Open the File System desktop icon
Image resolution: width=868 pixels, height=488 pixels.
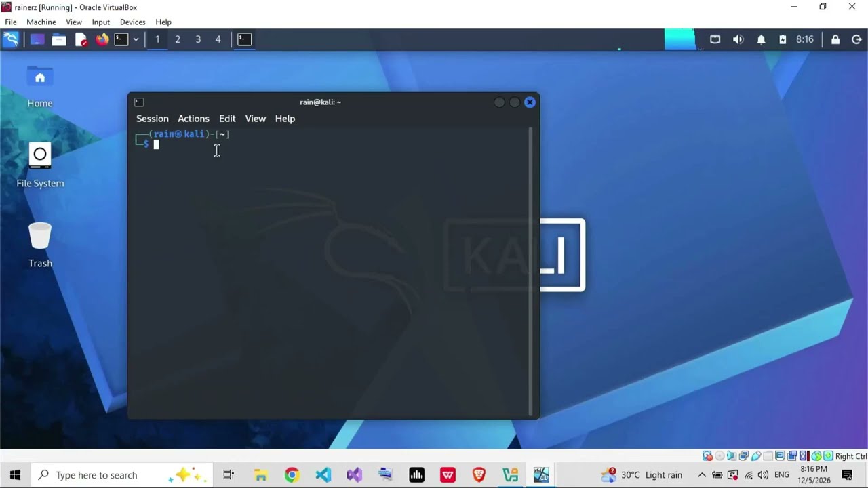tap(40, 165)
